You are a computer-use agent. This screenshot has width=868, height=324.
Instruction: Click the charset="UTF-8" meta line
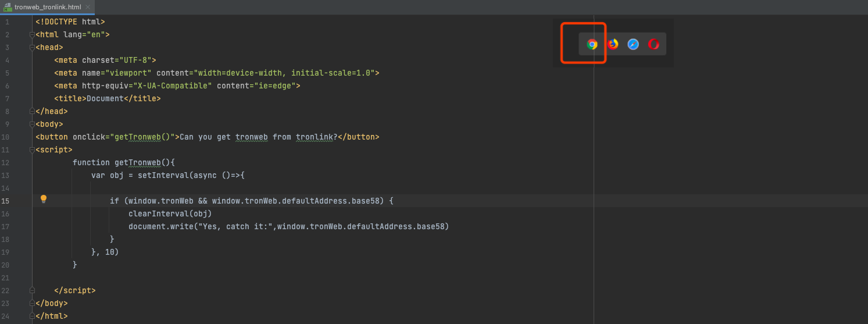point(105,60)
